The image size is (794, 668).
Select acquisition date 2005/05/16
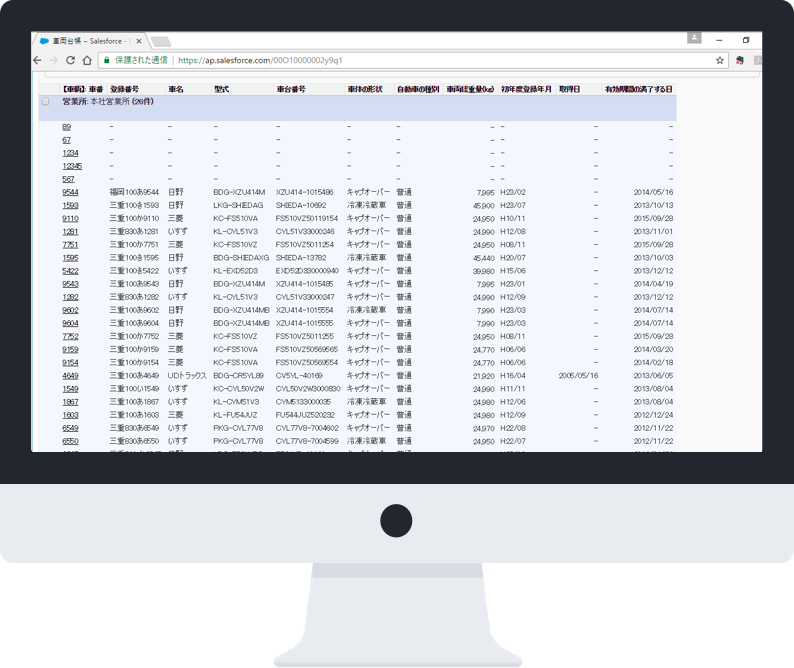[x=578, y=376]
